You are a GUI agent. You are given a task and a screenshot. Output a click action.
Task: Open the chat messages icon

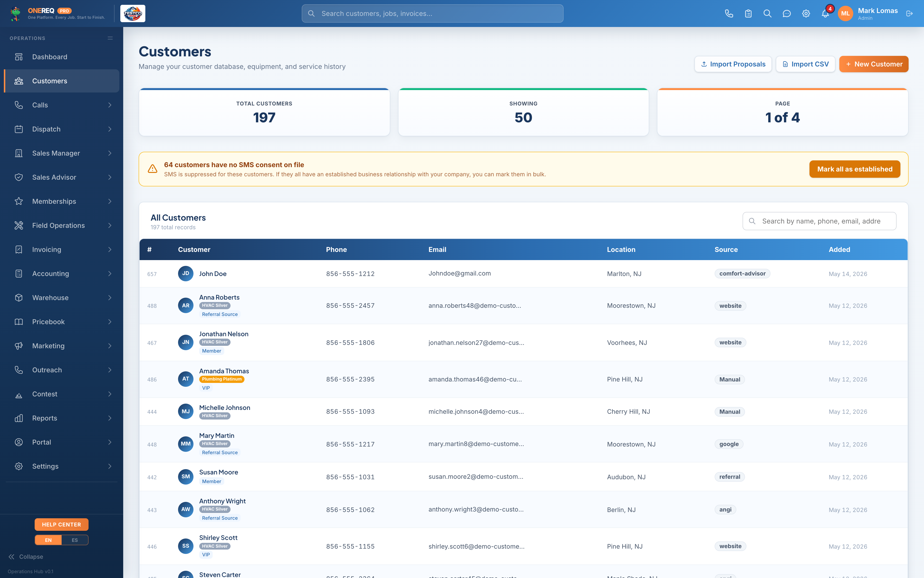point(787,14)
